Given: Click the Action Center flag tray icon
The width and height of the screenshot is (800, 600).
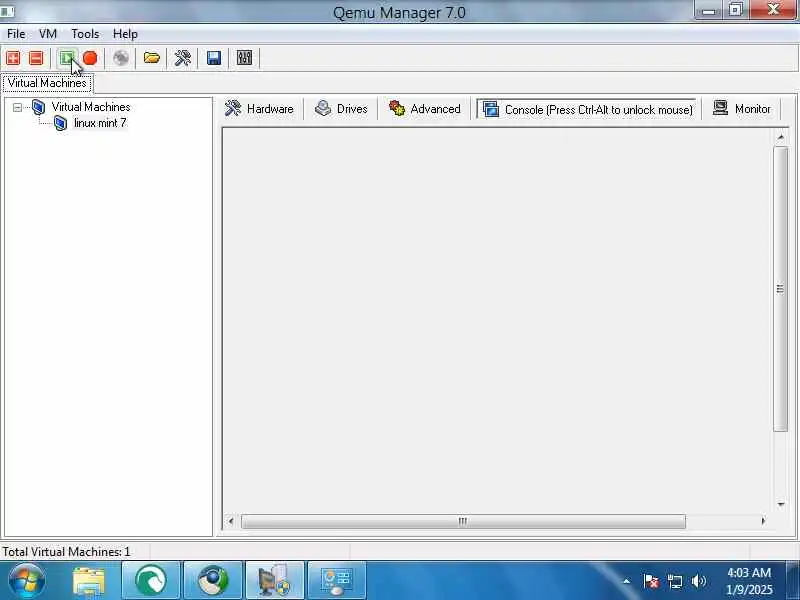Looking at the screenshot, I should tap(651, 581).
